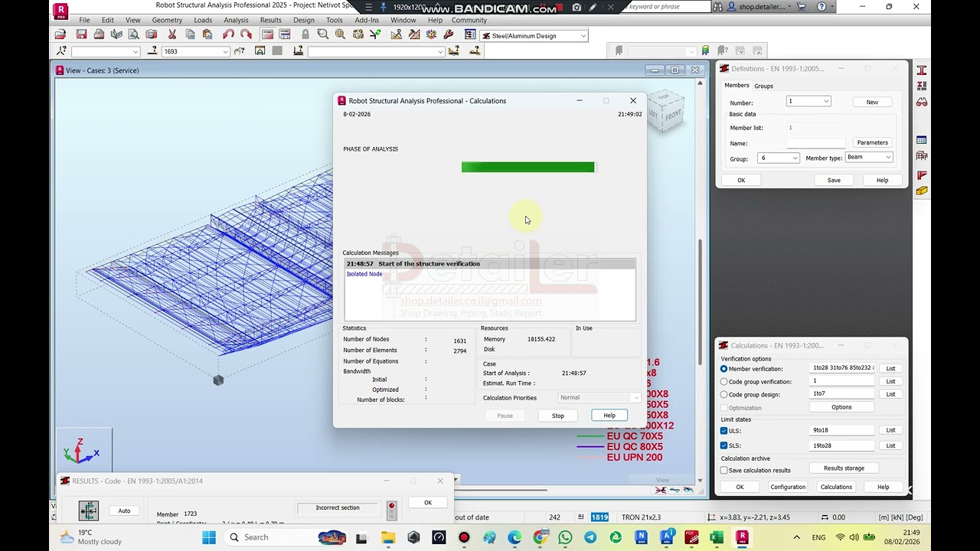The height and width of the screenshot is (551, 980).
Task: Open the Member type Beam dropdown
Action: pos(888,158)
